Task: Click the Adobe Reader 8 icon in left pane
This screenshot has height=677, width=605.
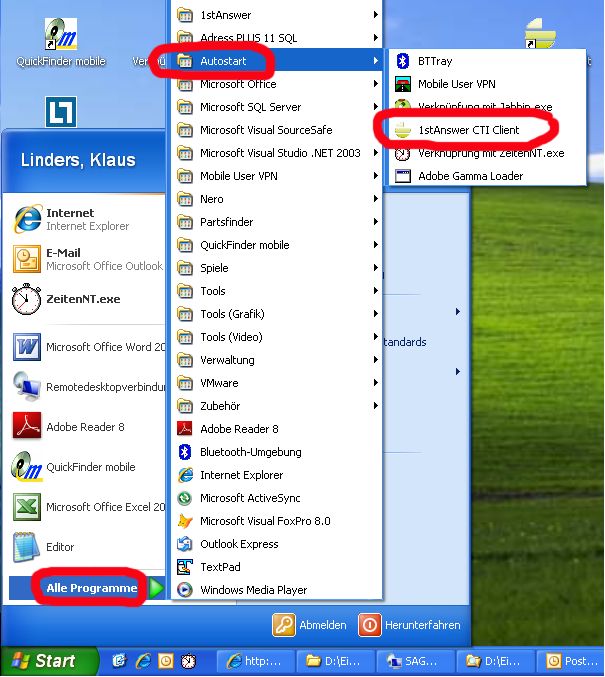Action: pyautogui.click(x=26, y=427)
